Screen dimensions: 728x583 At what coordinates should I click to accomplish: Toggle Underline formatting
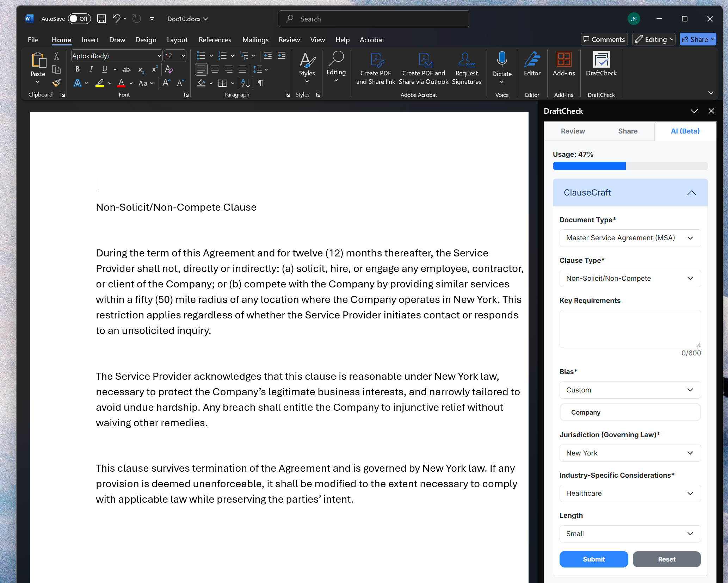click(105, 69)
